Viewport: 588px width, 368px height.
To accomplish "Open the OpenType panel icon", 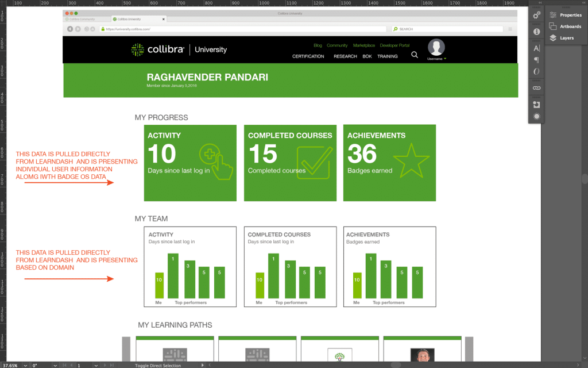I will tap(536, 71).
